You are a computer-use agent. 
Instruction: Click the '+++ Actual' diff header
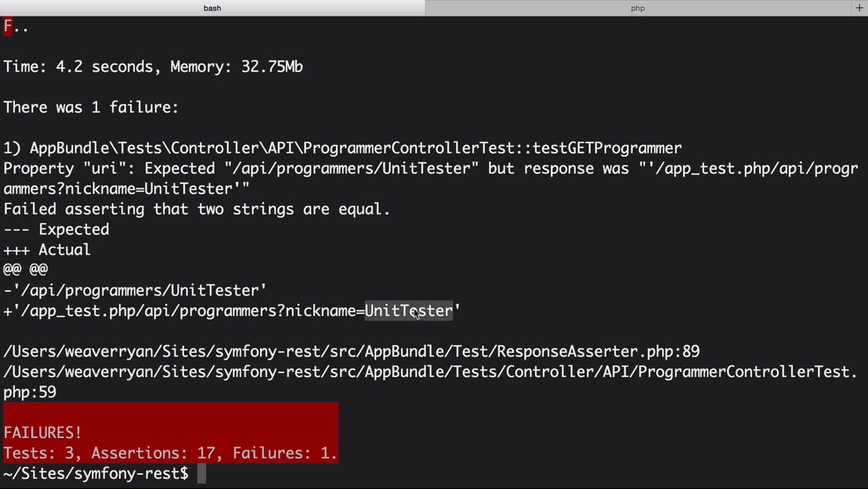point(47,250)
